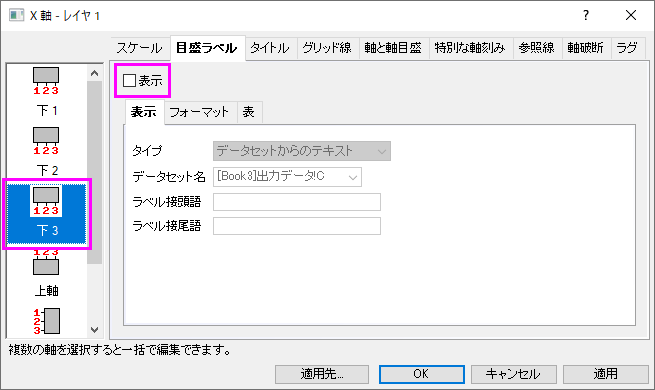The image size is (655, 390).
Task: Click the ラベル接頭語 input field
Action: click(x=297, y=202)
